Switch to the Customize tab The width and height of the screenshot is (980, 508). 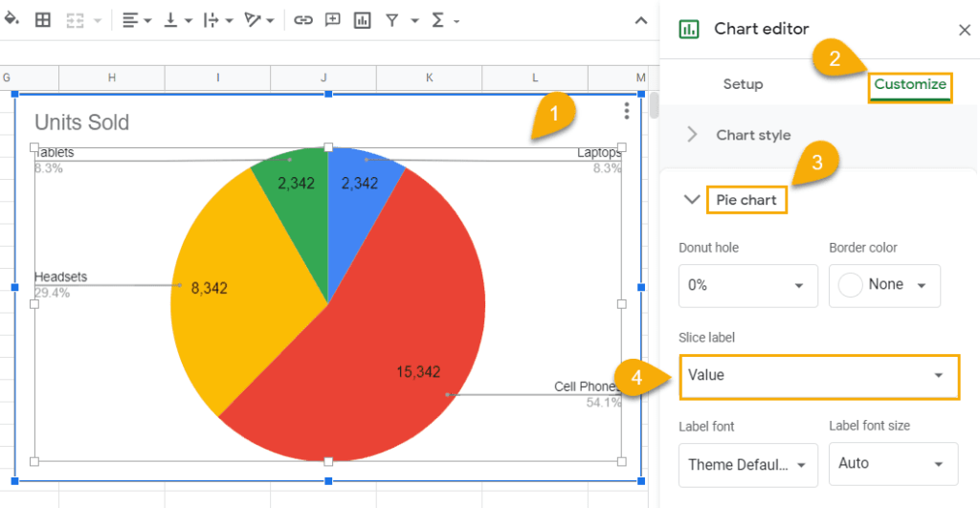point(910,85)
